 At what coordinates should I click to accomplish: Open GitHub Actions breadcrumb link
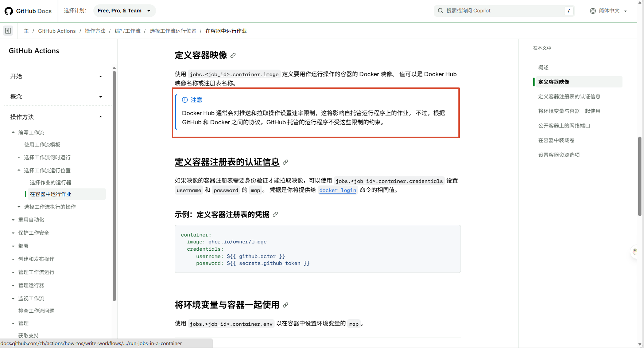point(57,31)
